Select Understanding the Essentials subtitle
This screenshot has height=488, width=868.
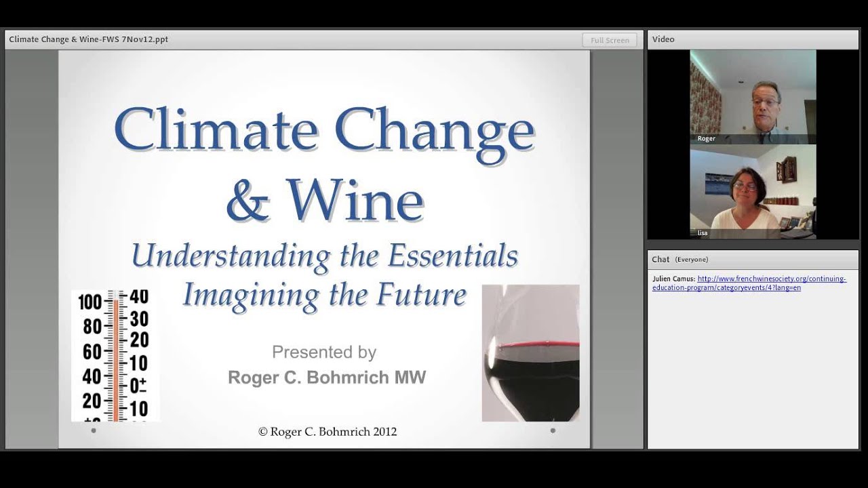(x=324, y=256)
